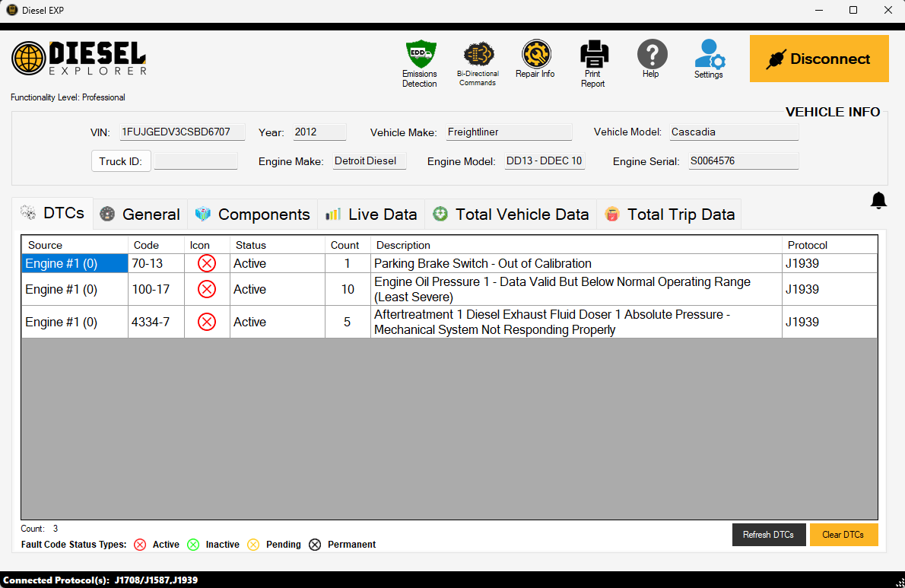Click the Disconnect button
Screen dimensions: 905x588
pyautogui.click(x=819, y=59)
